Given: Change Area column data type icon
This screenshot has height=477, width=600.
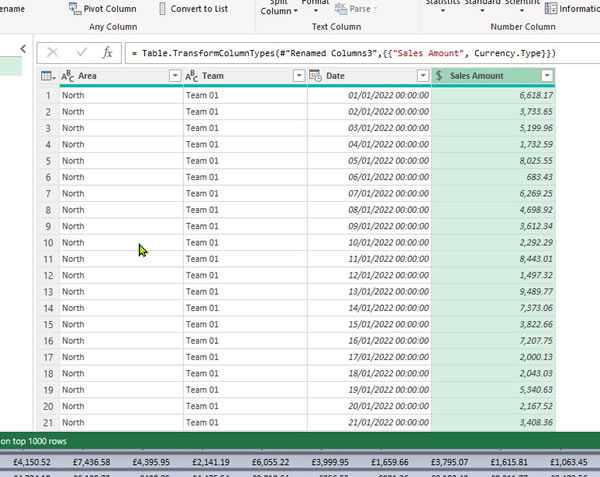Looking at the screenshot, I should 68,76.
